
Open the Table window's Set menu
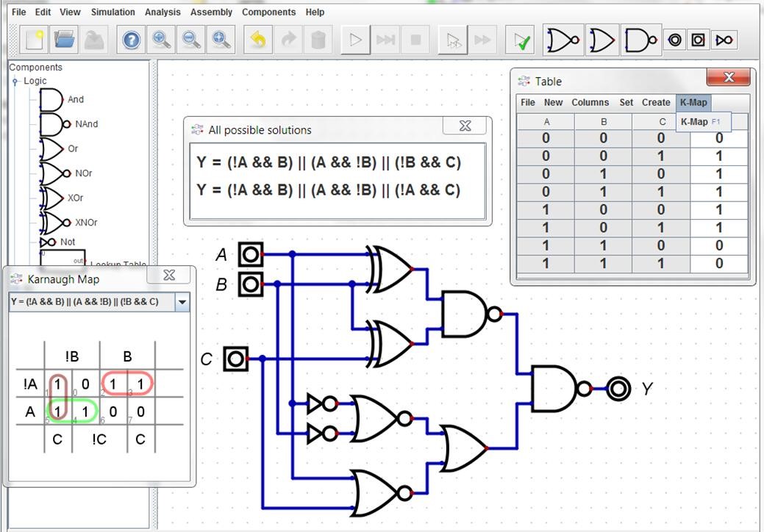pos(626,103)
